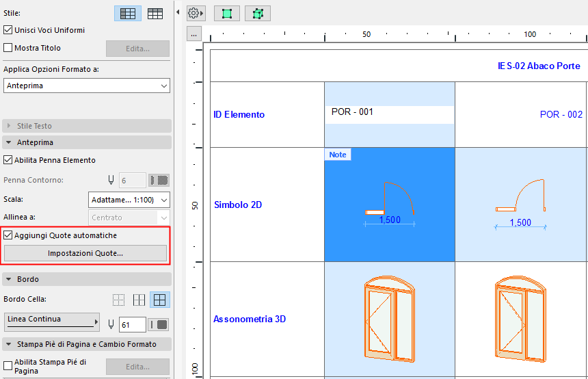The width and height of the screenshot is (588, 379).
Task: Click the IES-02 Abaco Porte title
Action: 539,66
